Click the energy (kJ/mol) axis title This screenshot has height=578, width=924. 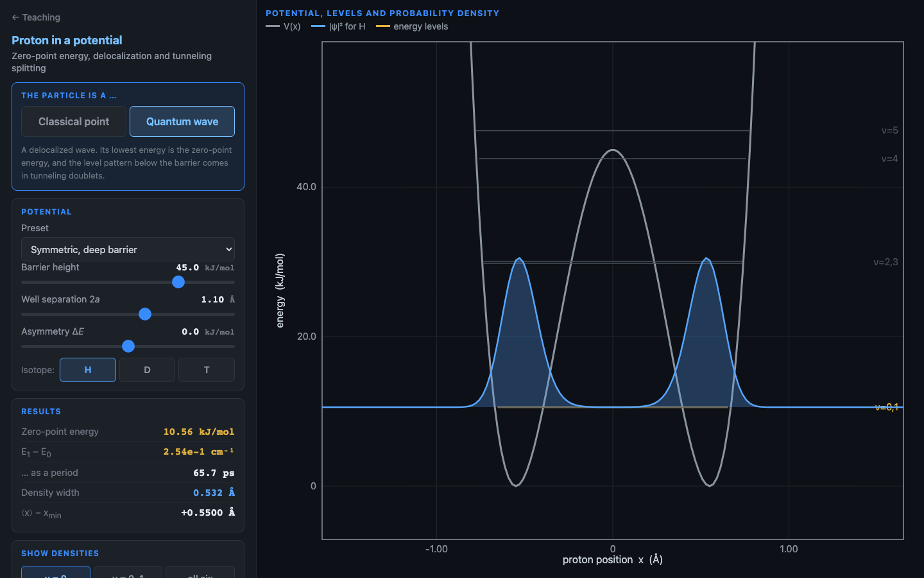(x=280, y=290)
